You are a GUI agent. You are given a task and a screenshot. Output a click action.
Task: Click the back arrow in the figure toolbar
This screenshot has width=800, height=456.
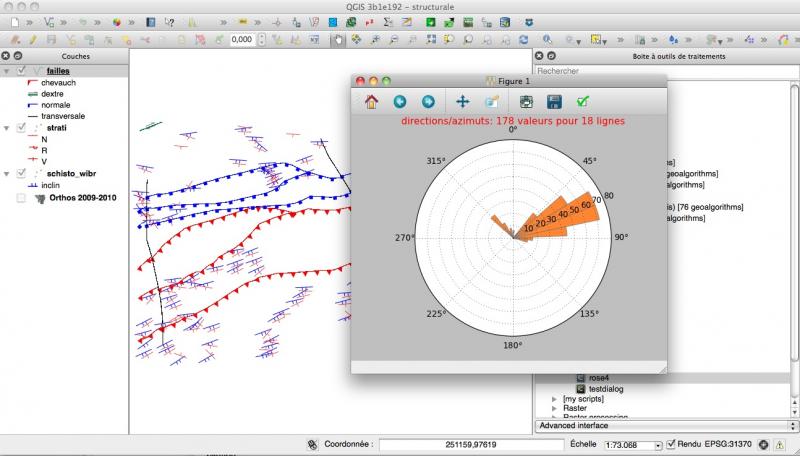coord(400,101)
